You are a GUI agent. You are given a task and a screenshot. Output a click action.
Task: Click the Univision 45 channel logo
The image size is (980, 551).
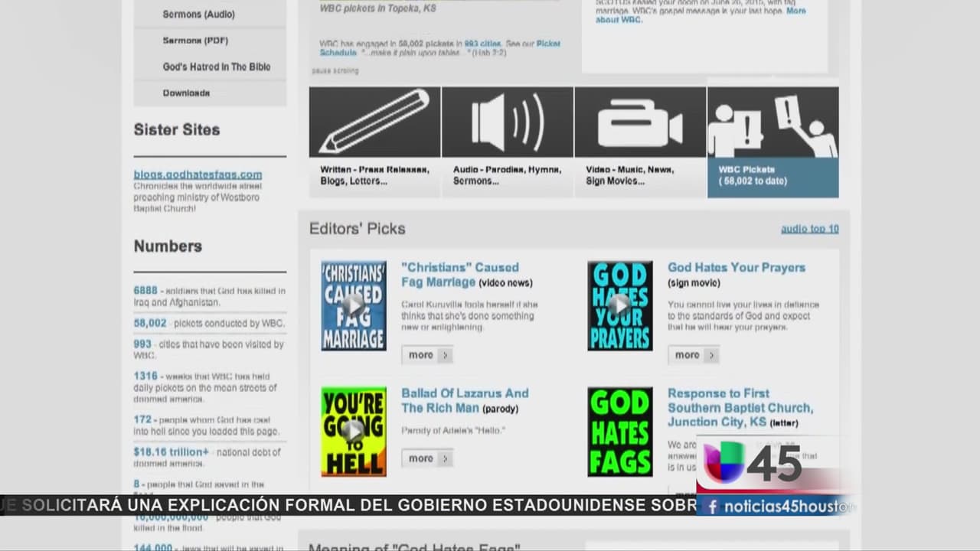click(x=753, y=463)
